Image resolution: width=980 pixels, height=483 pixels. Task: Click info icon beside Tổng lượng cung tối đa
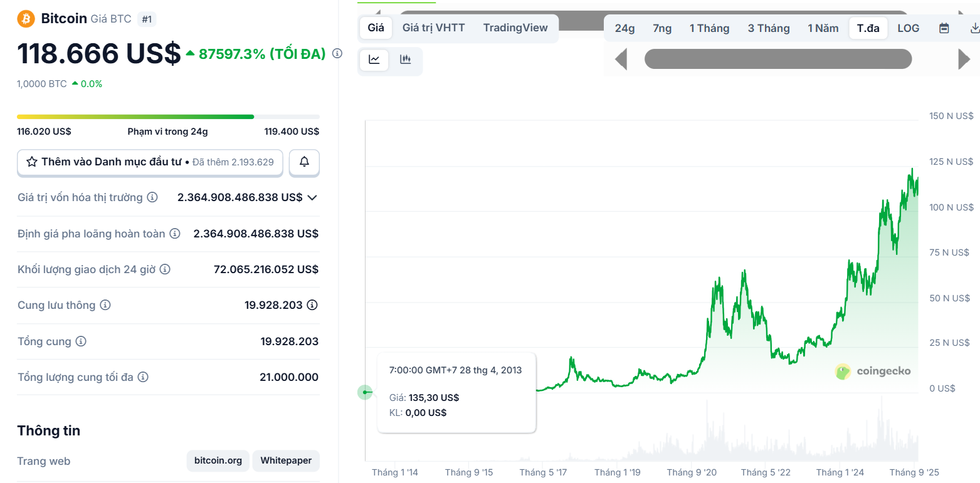pos(143,377)
